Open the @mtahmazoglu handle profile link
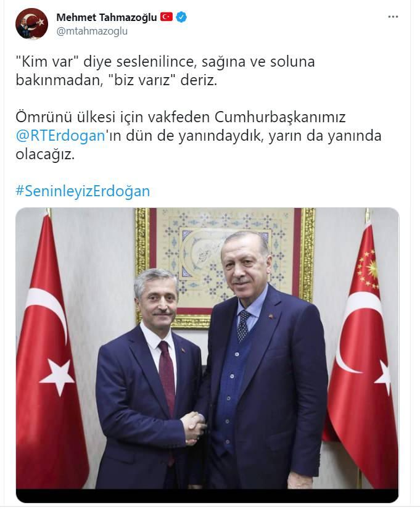 92,31
